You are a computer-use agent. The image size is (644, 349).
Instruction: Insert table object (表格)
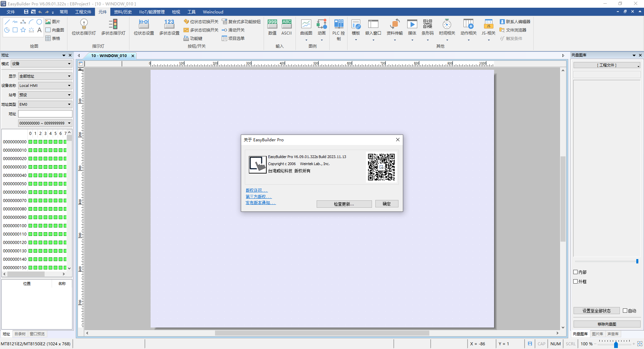click(53, 38)
